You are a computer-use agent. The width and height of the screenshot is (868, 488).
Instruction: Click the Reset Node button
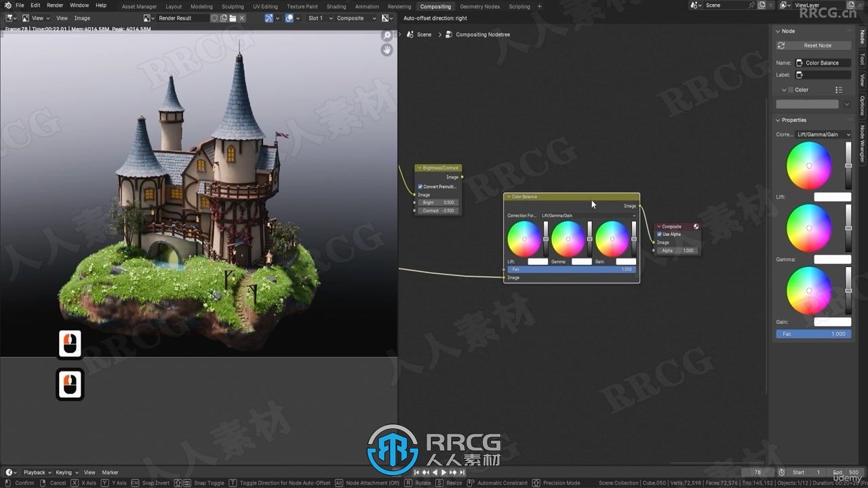click(x=814, y=45)
